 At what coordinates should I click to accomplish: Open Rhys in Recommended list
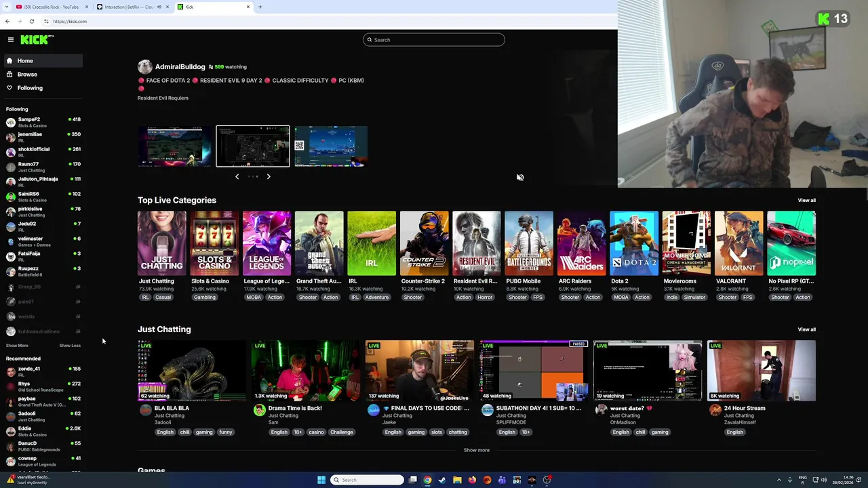[42, 386]
